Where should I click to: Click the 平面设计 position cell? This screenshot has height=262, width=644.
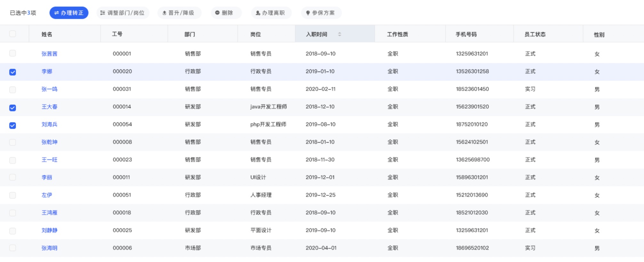coord(261,230)
